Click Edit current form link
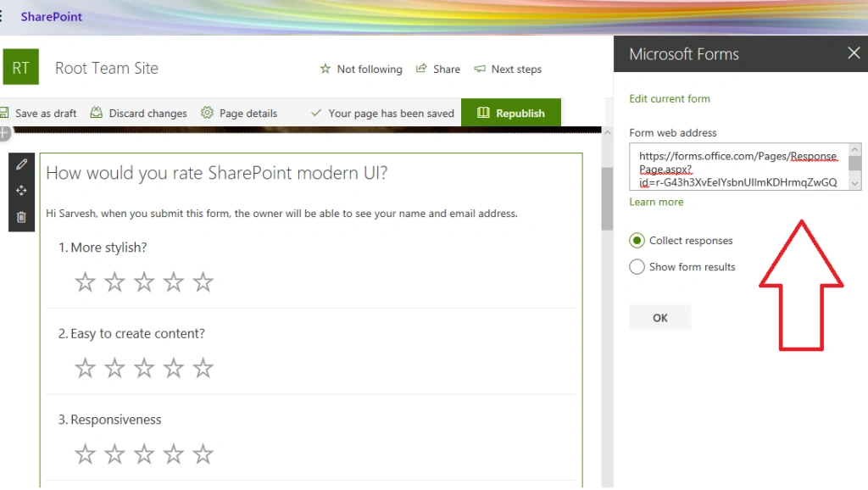868x490 pixels. pyautogui.click(x=670, y=98)
